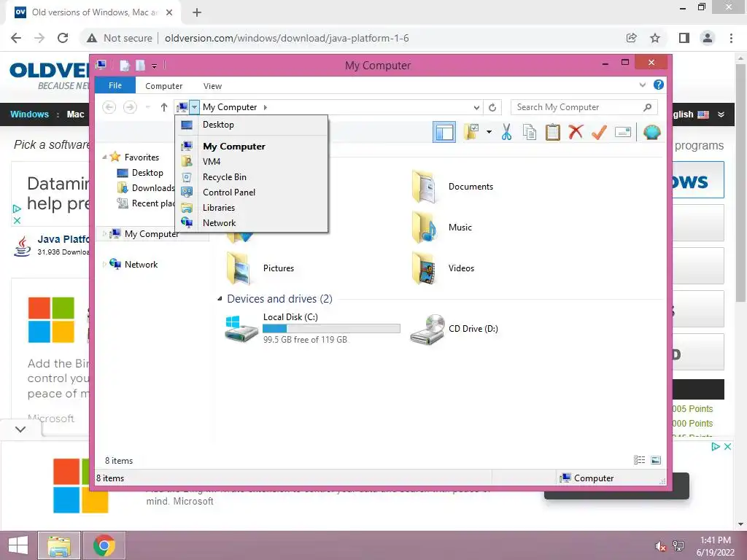Collapse the address bar location dropdown arrow
Image resolution: width=747 pixels, height=560 pixels.
[x=194, y=107]
